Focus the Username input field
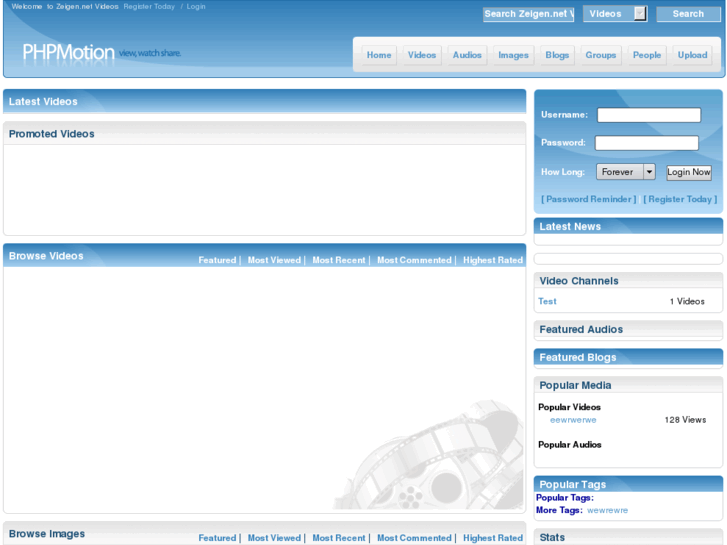 click(649, 115)
